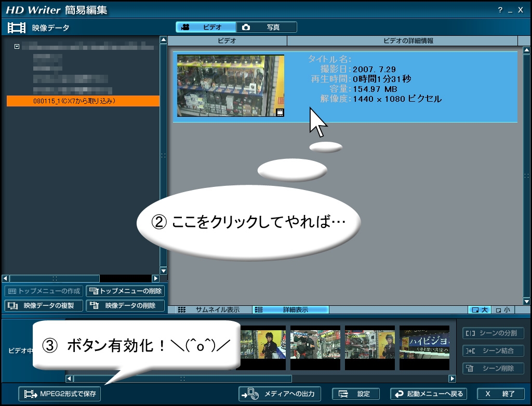Image resolution: width=532 pixels, height=406 pixels.
Task: Click the merge icon on シーン結合
Action: tap(470, 351)
